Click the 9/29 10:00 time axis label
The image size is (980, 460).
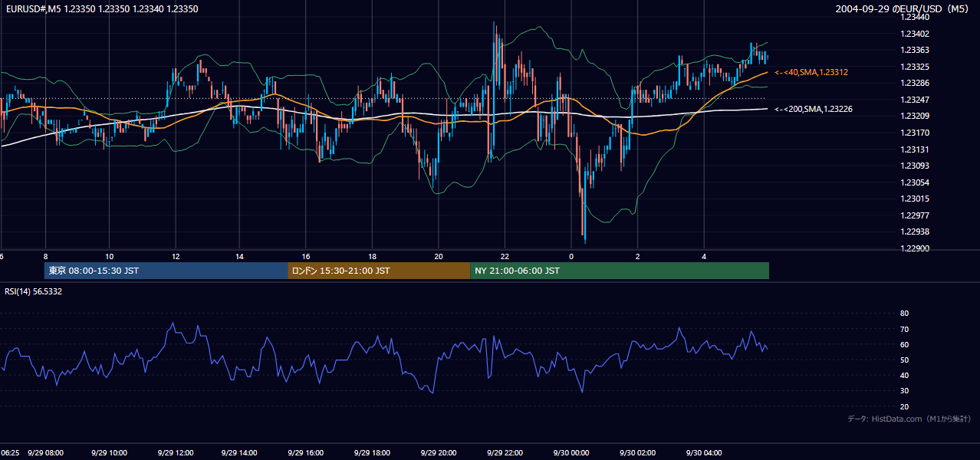pos(109,453)
